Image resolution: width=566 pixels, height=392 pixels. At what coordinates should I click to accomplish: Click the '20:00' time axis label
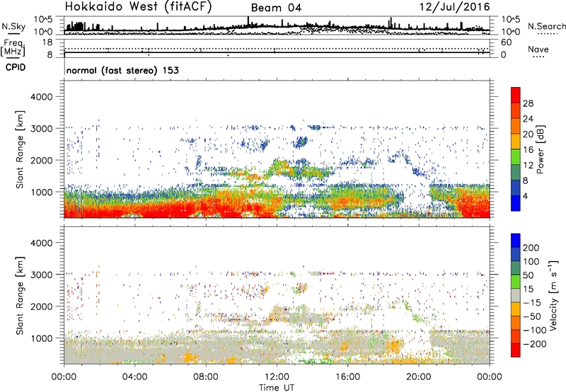coord(419,377)
